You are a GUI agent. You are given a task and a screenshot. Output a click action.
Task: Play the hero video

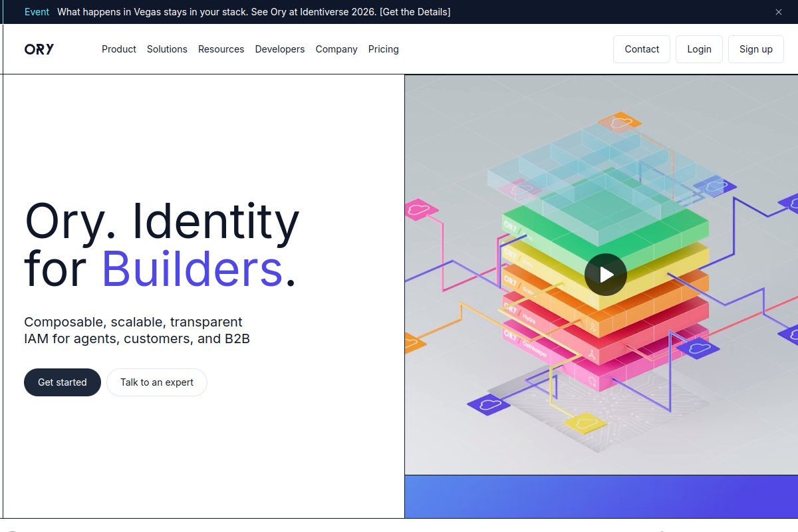[x=605, y=275]
